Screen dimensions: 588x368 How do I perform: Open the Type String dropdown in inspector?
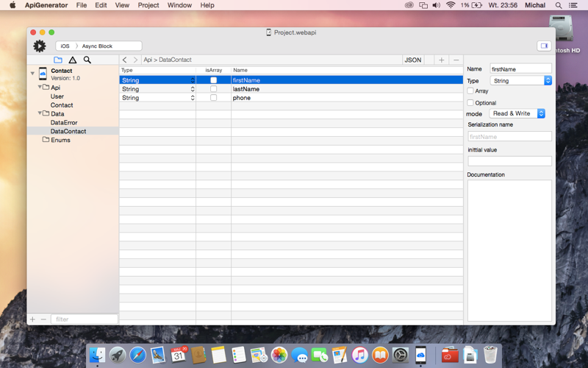coord(521,81)
